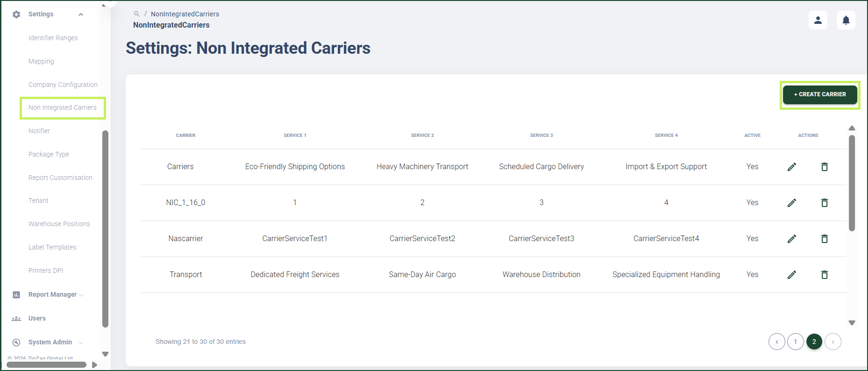The image size is (868, 371).
Task: Edit the Transport carrier row
Action: point(792,275)
